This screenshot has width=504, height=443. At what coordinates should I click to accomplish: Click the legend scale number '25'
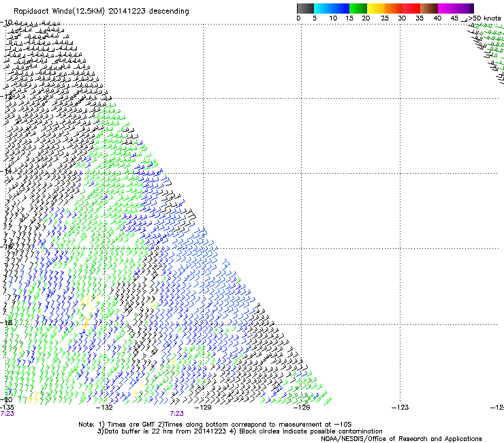(385, 18)
